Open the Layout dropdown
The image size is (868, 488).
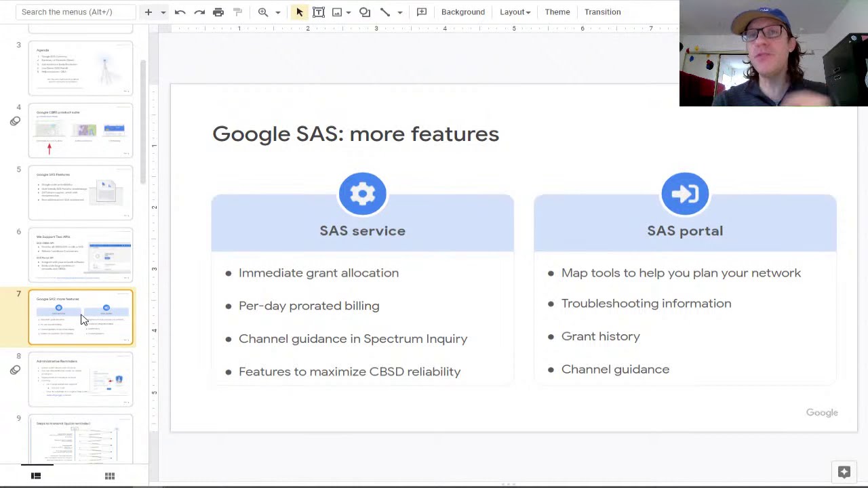[x=515, y=12]
